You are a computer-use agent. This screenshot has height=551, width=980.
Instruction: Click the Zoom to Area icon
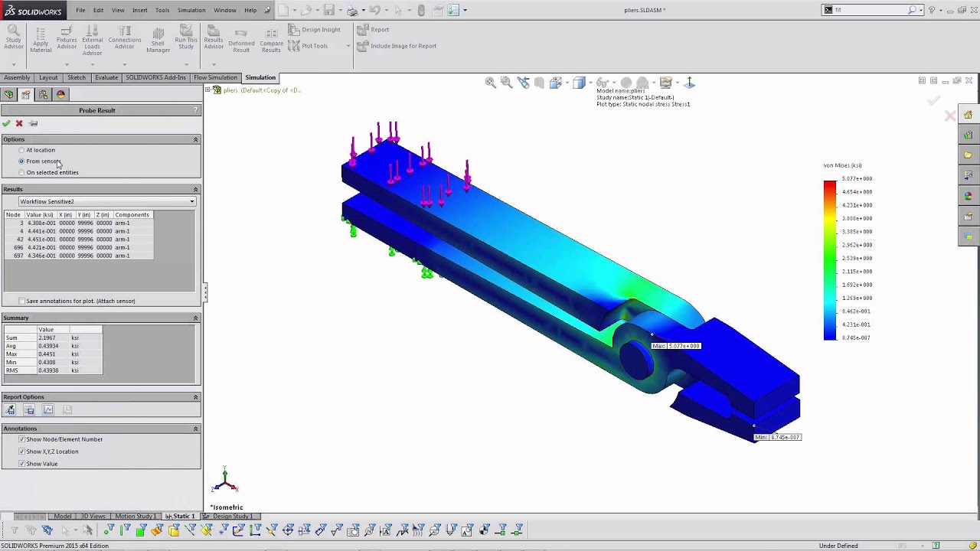506,83
